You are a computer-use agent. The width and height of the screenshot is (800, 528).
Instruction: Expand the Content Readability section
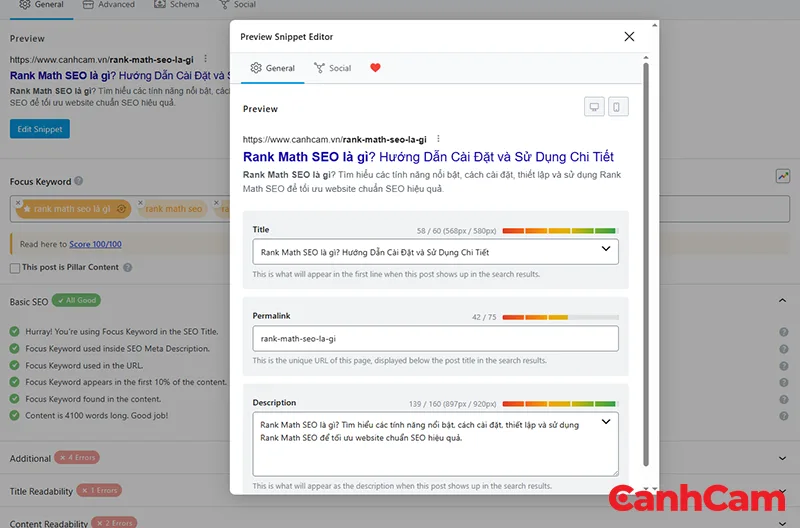pos(782,523)
